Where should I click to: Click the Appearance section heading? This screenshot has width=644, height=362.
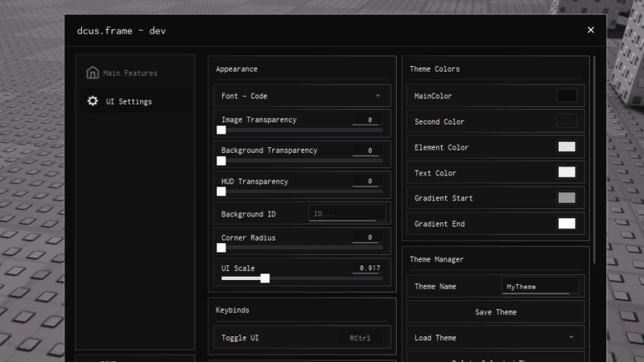coord(237,69)
